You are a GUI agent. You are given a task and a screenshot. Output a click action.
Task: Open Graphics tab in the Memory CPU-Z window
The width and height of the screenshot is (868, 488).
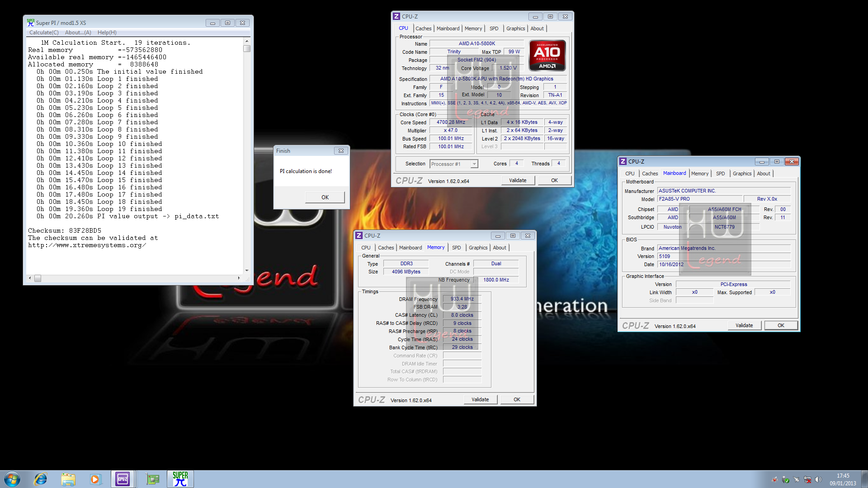tap(478, 248)
